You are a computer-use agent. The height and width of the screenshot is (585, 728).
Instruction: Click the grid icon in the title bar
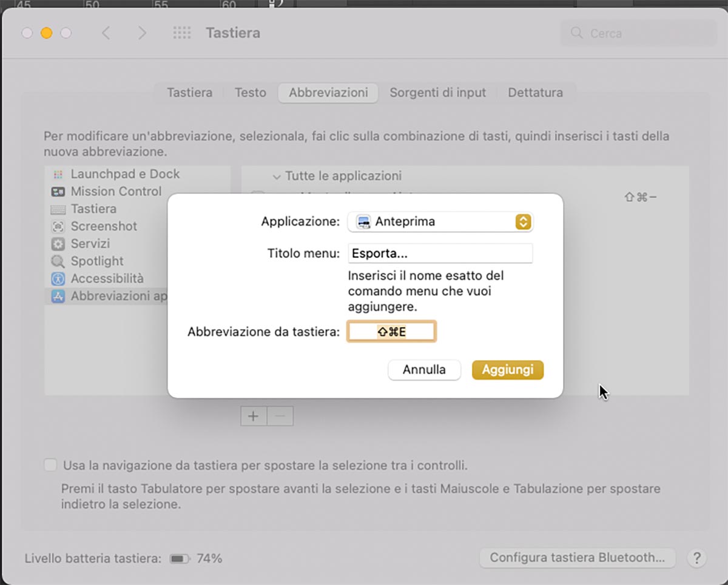click(x=181, y=33)
